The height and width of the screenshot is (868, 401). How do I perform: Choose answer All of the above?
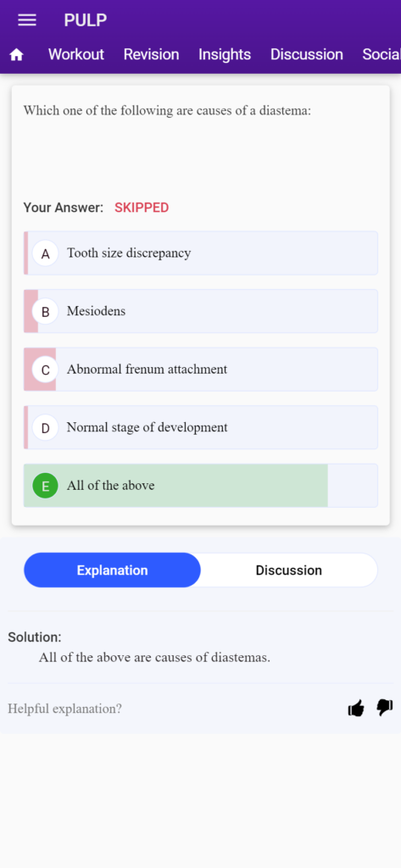pyautogui.click(x=200, y=486)
